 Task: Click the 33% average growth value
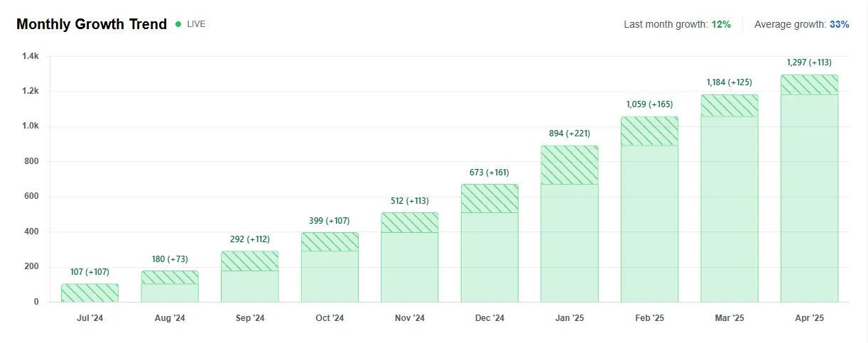click(840, 24)
